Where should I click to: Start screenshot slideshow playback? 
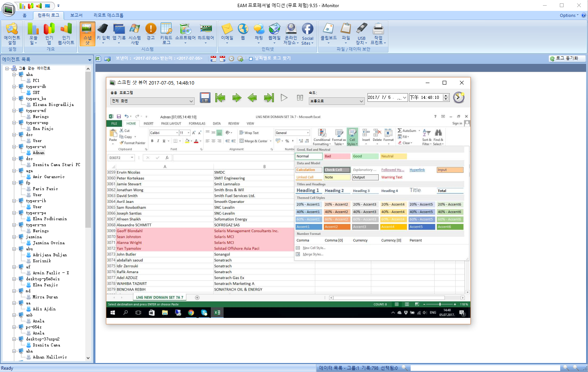tap(284, 98)
